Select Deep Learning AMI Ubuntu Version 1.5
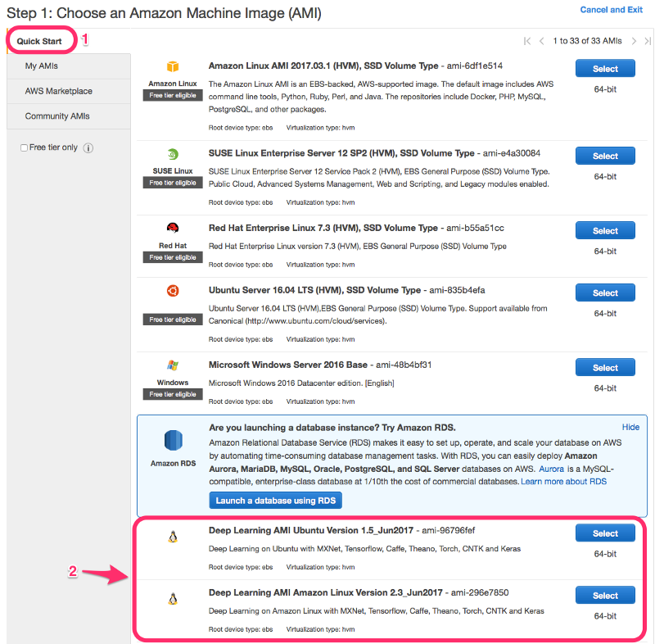This screenshot has width=655, height=644. point(605,533)
